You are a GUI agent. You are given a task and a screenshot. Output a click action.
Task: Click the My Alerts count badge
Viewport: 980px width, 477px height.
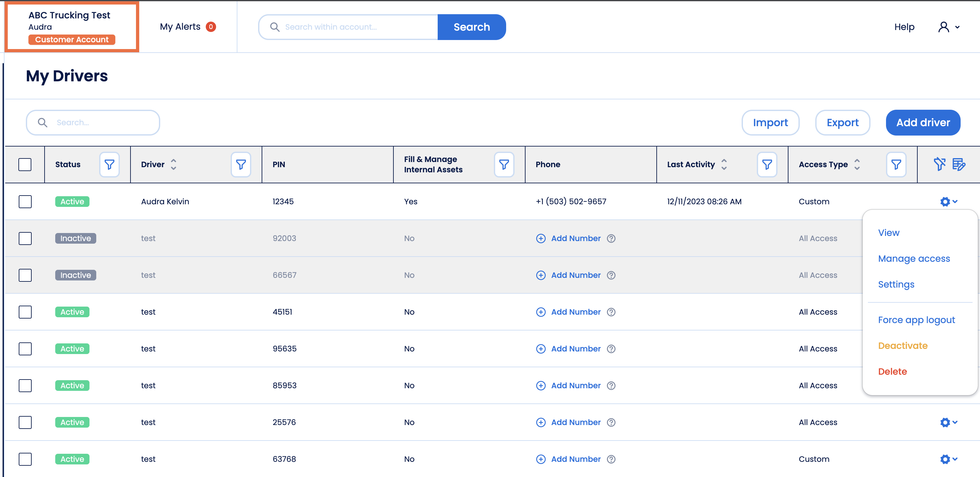(211, 27)
